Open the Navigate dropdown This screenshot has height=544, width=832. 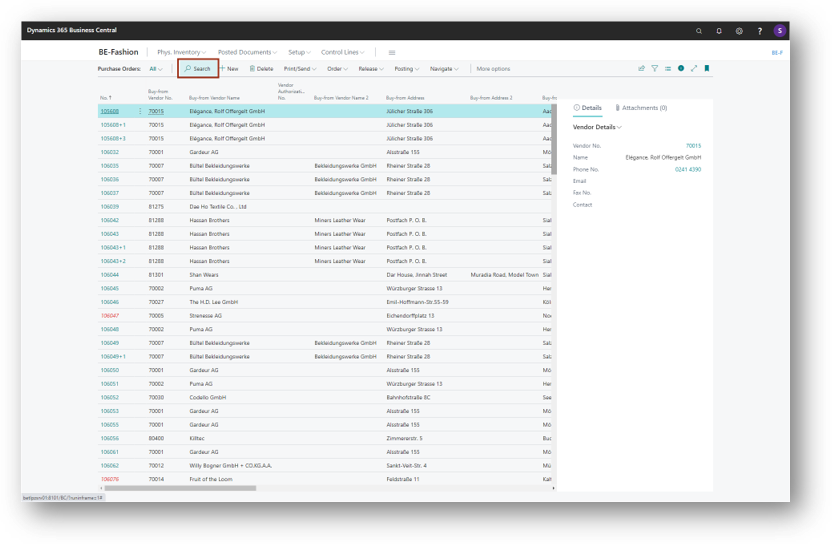(444, 68)
